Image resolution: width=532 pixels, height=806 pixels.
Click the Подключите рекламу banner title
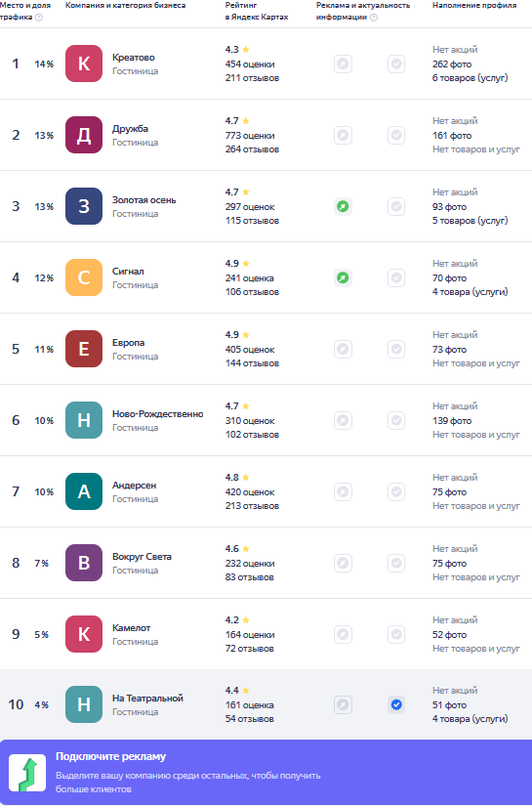(x=111, y=756)
